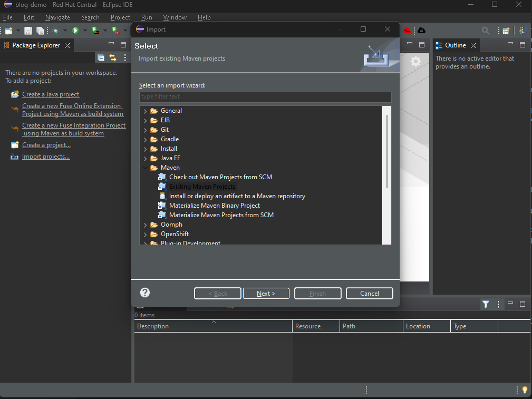The height and width of the screenshot is (399, 532).
Task: Click the import wizard list scrollbar
Action: pos(387,151)
